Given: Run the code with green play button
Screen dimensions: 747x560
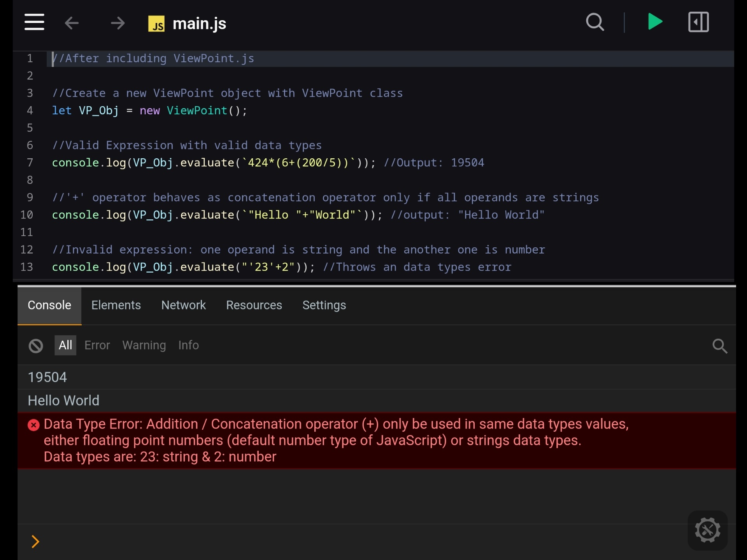Looking at the screenshot, I should click(655, 22).
